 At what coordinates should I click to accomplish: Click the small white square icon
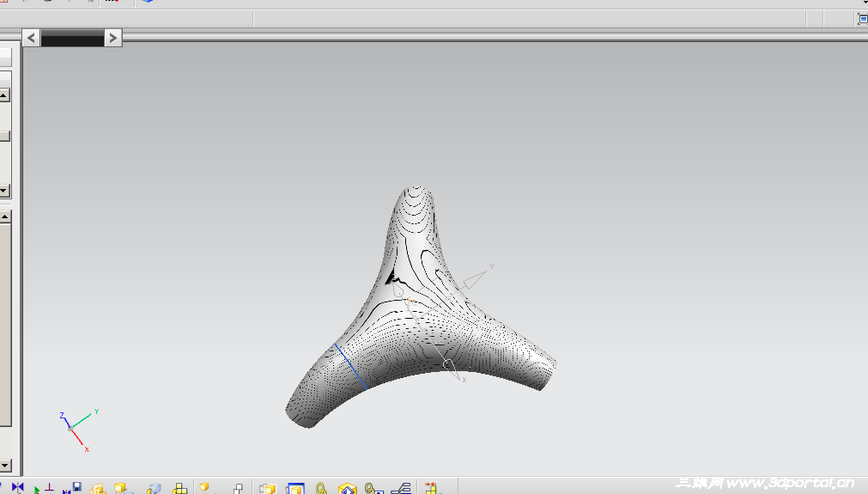pos(238,489)
